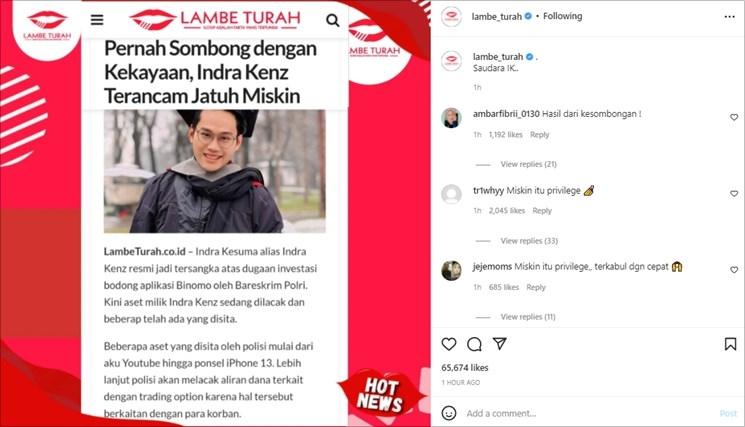This screenshot has height=427, width=745.
Task: Click the search magnifier icon
Action: [333, 20]
